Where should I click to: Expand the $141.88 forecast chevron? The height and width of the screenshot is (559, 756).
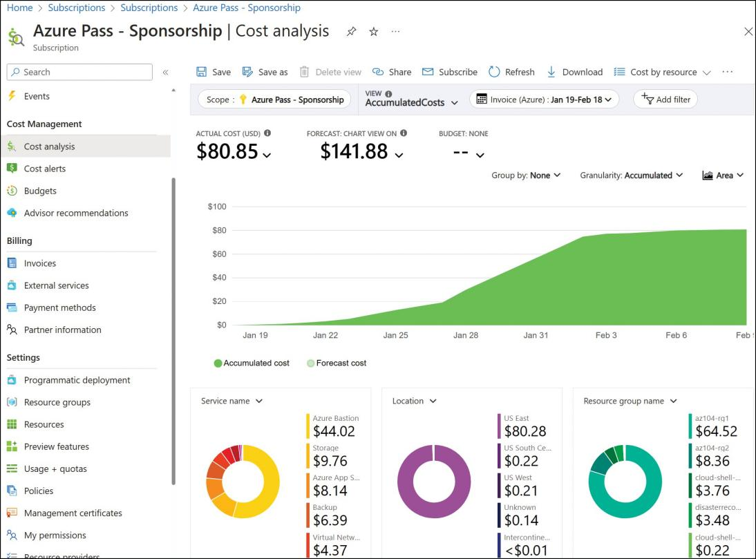399,155
